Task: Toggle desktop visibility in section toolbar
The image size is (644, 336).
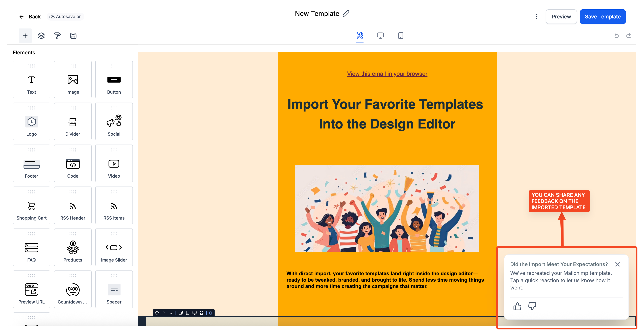Action: 195,313
